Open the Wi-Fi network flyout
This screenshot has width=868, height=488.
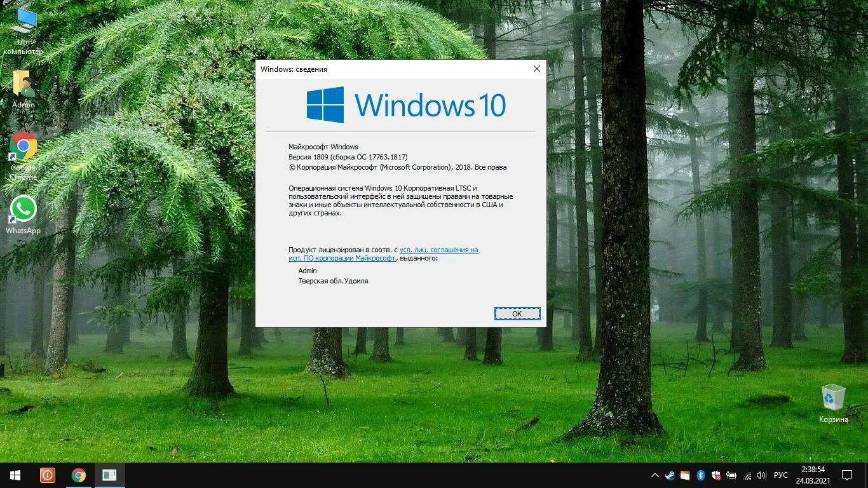tap(747, 475)
